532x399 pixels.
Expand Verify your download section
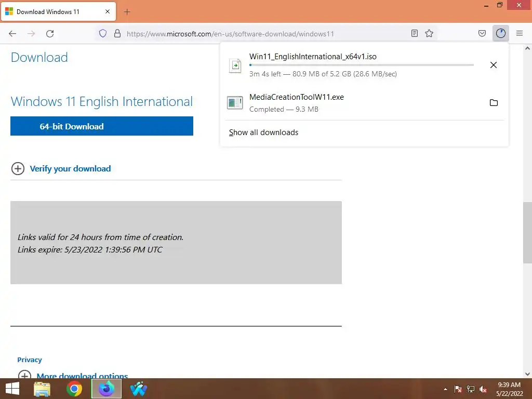18,169
